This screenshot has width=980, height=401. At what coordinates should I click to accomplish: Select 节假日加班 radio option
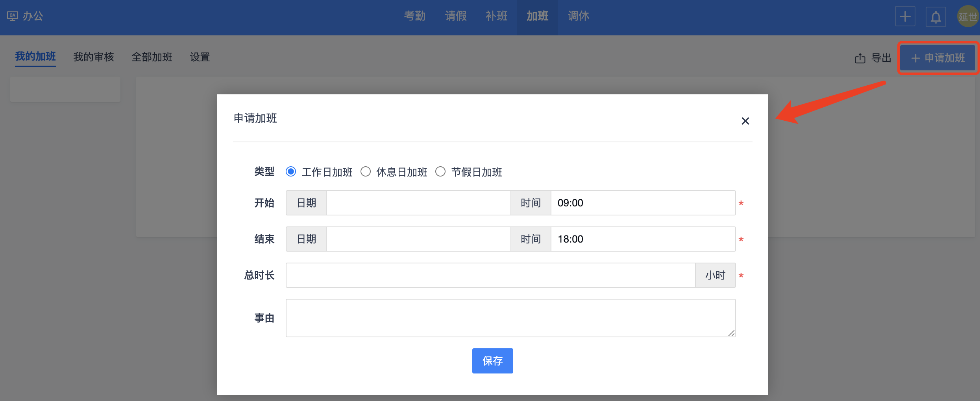440,172
